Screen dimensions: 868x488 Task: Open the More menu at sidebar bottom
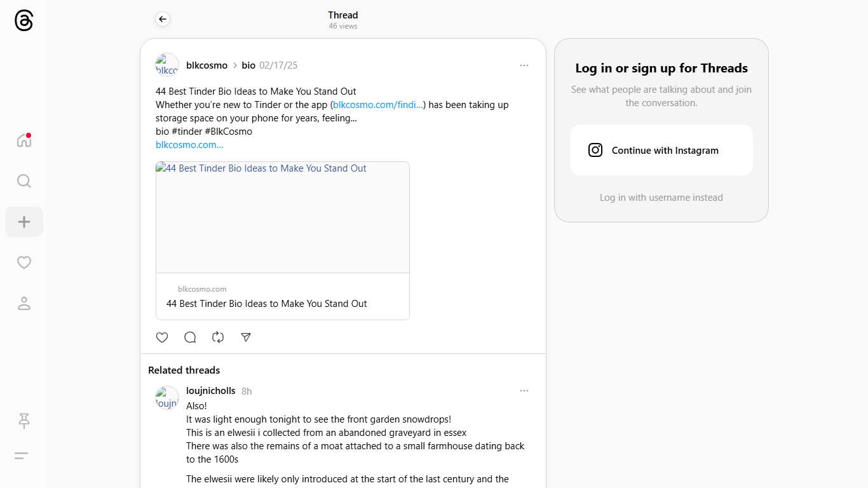click(22, 456)
